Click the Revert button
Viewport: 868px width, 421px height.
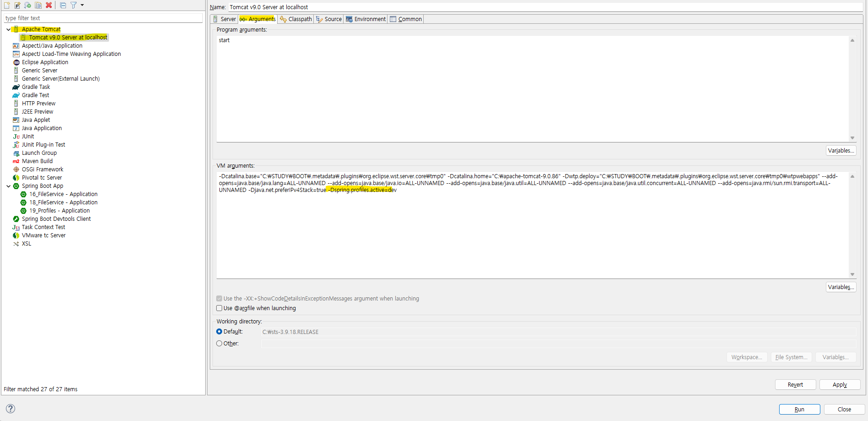(795, 385)
